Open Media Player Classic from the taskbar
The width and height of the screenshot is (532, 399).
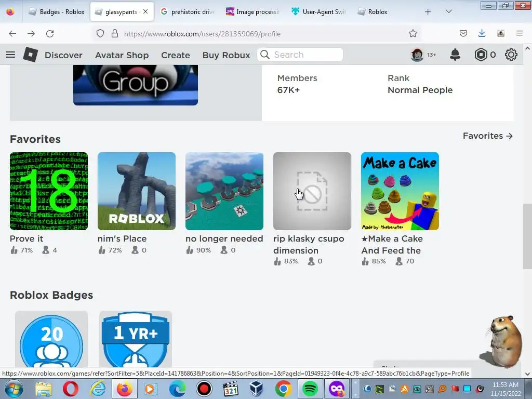[x=230, y=389]
